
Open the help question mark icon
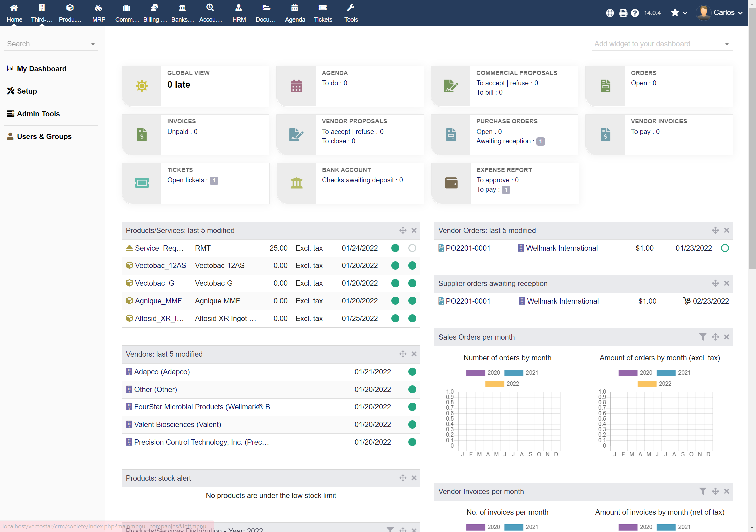pyautogui.click(x=635, y=13)
